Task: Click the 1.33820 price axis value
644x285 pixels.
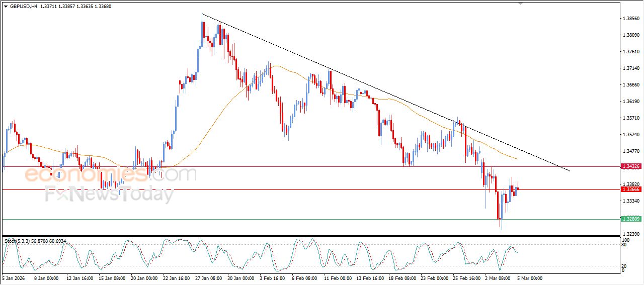Action: pos(631,184)
